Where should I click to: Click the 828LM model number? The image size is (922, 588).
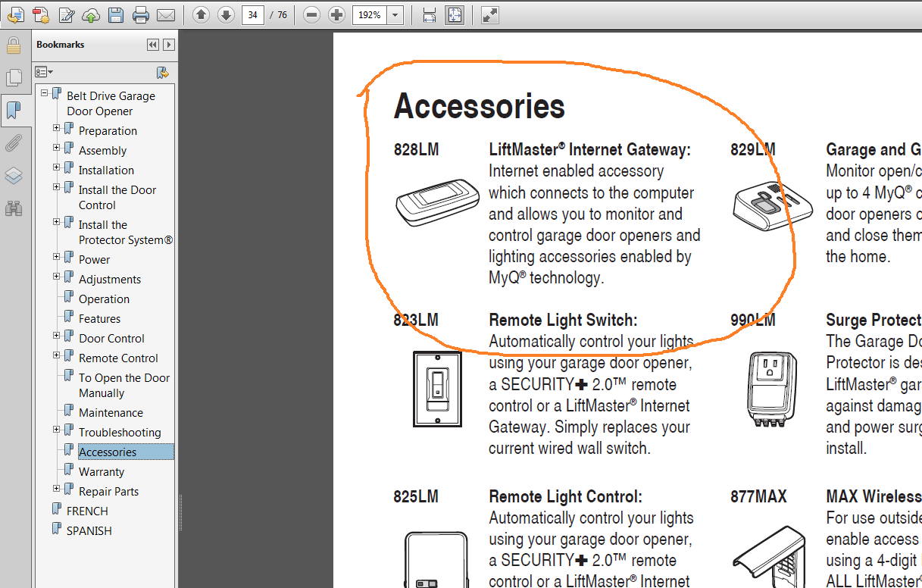click(416, 150)
